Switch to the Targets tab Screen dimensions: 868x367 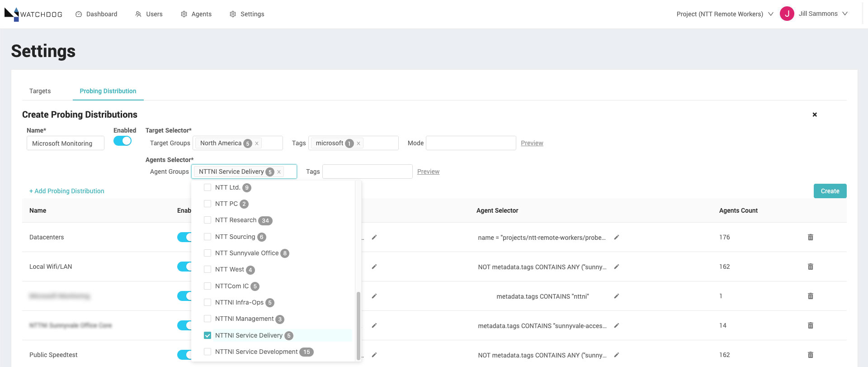pyautogui.click(x=40, y=91)
